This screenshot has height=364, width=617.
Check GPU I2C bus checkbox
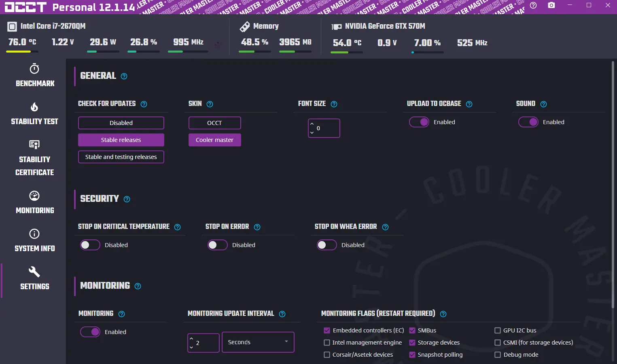(x=498, y=330)
